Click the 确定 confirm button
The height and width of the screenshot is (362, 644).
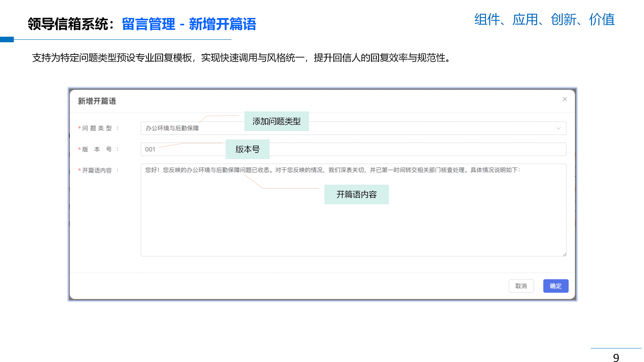[556, 286]
